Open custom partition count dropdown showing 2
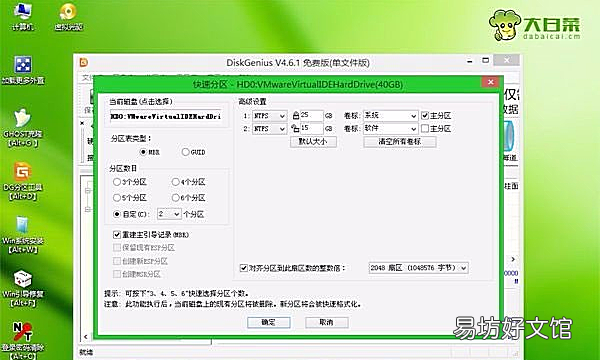Image resolution: width=600 pixels, height=360 pixels. click(169, 214)
